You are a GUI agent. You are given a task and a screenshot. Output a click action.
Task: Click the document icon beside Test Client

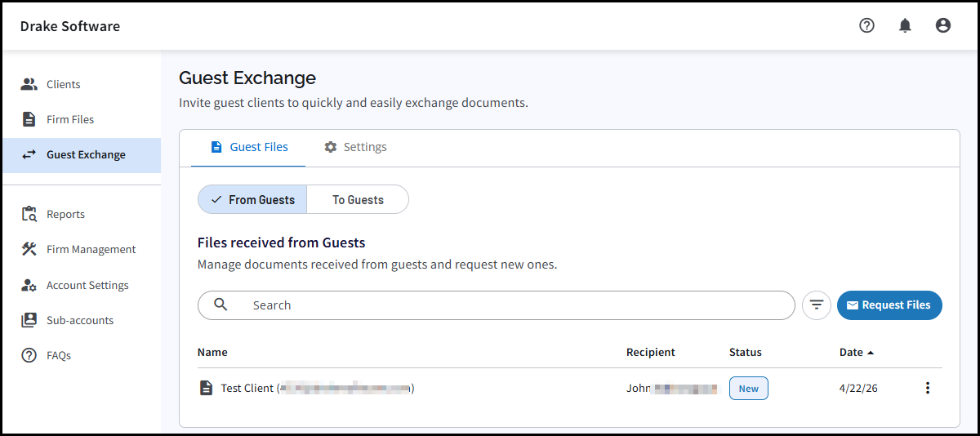pos(207,388)
